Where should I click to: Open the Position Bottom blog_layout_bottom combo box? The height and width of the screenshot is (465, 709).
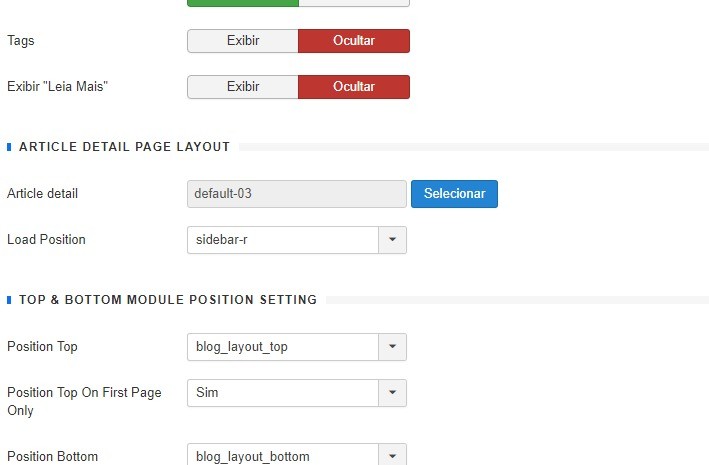(x=283, y=456)
